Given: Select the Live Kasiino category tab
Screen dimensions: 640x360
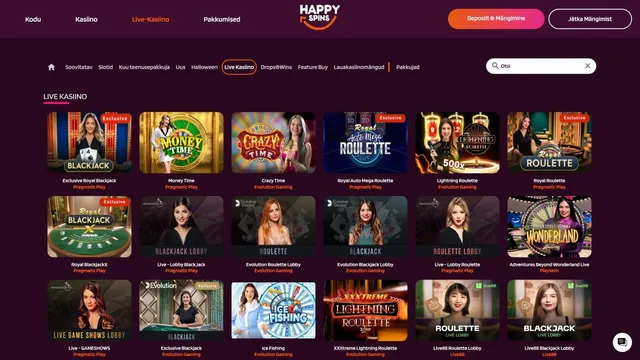Looking at the screenshot, I should point(239,67).
